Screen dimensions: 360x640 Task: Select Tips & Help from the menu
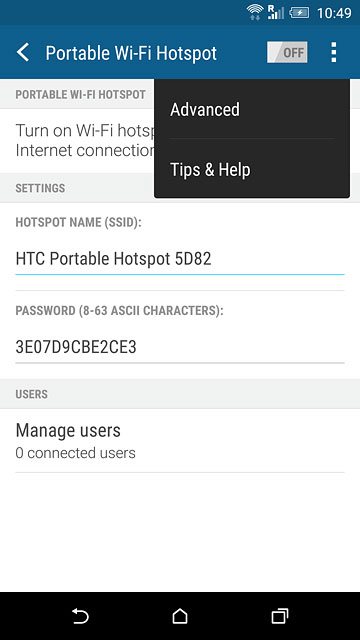[x=252, y=169]
